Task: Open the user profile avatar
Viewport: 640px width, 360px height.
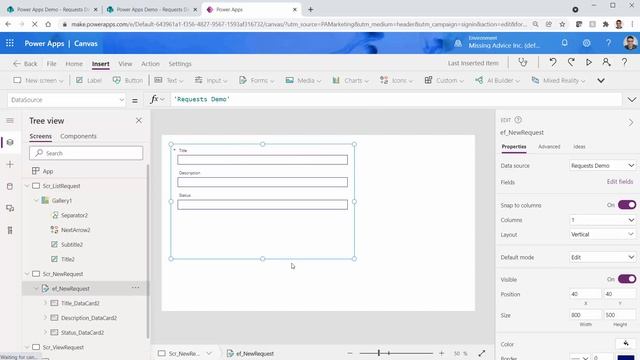Action: click(630, 43)
